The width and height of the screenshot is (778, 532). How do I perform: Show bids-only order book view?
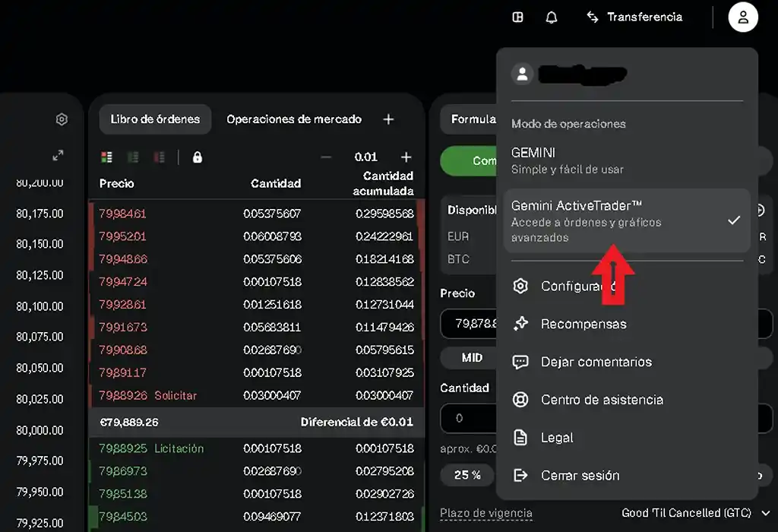point(133,157)
